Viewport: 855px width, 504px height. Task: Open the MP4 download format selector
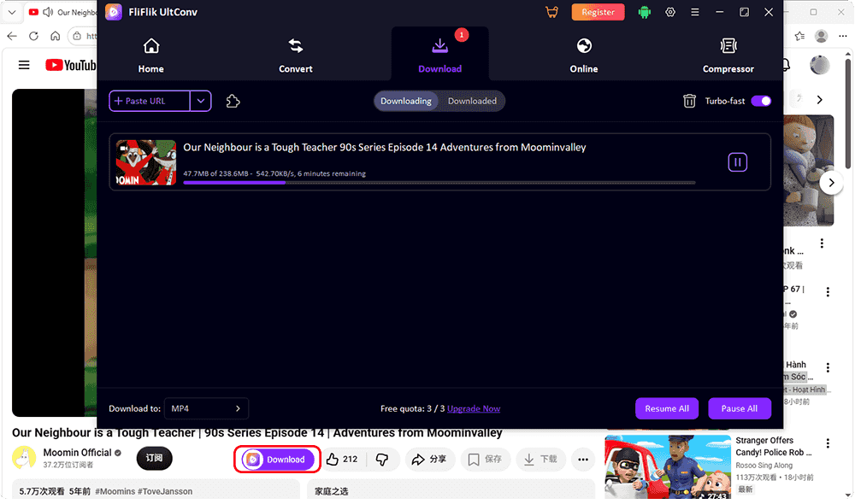pyautogui.click(x=206, y=408)
